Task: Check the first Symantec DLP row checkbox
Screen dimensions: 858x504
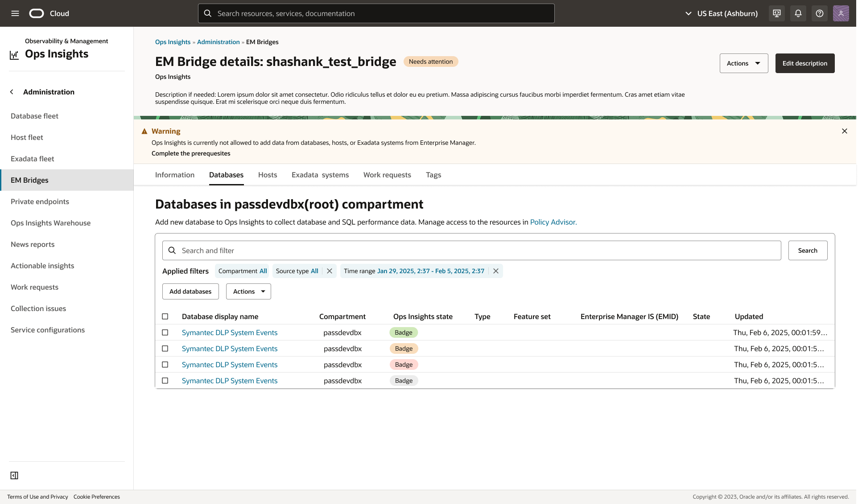Action: pos(165,332)
